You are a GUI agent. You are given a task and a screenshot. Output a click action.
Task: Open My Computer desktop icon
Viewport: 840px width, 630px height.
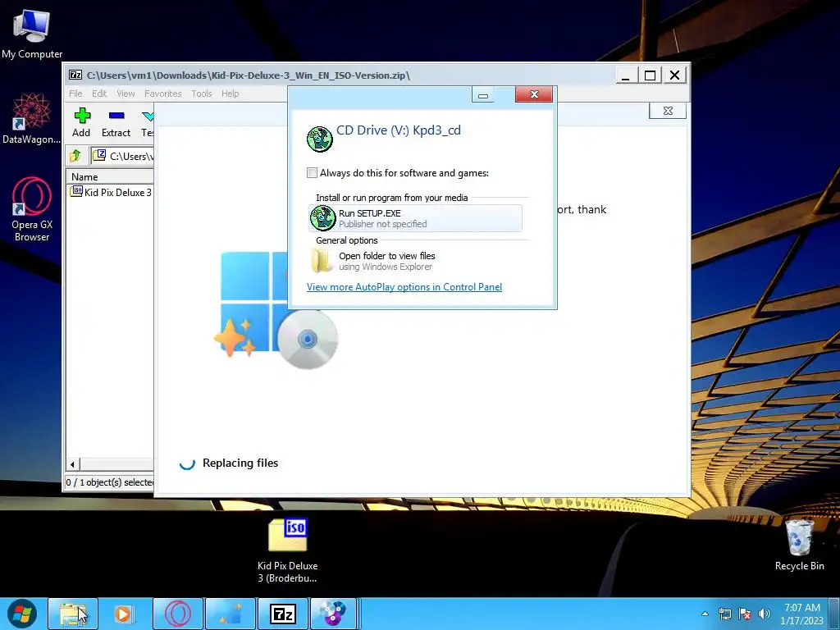tap(32, 34)
